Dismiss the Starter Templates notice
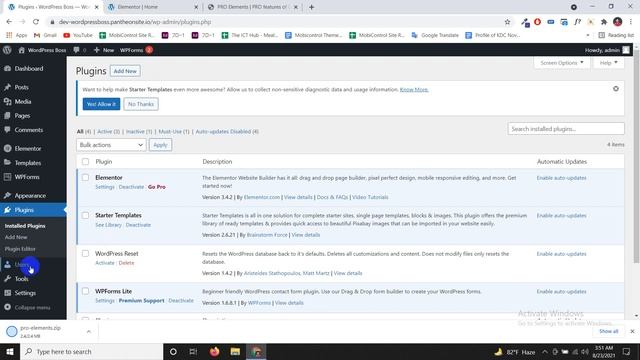The width and height of the screenshot is (640, 360). click(x=616, y=89)
